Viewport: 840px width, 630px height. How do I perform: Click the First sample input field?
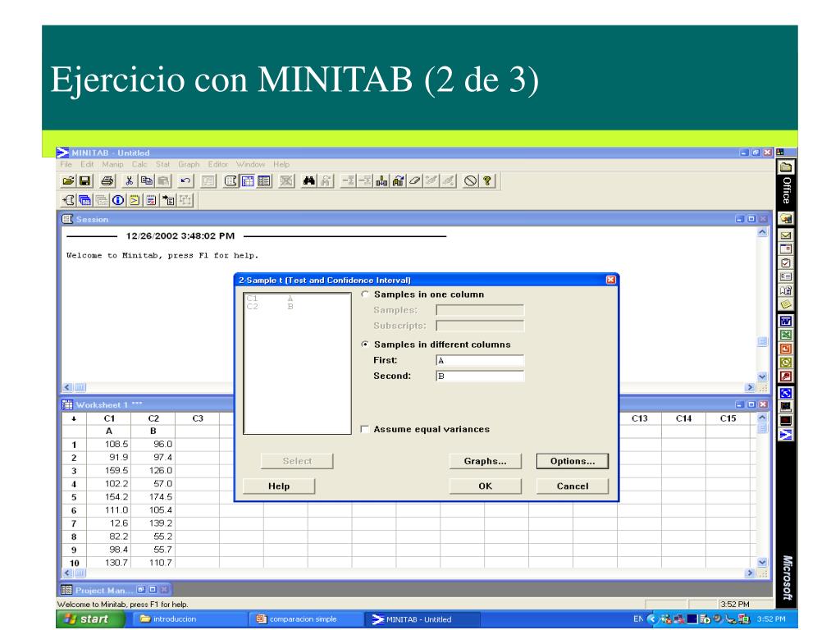tap(480, 361)
